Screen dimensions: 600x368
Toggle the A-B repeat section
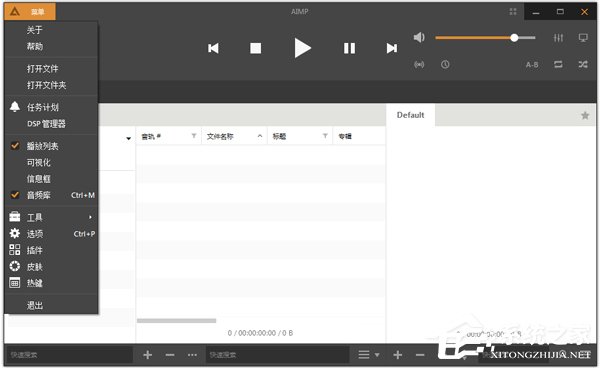532,65
